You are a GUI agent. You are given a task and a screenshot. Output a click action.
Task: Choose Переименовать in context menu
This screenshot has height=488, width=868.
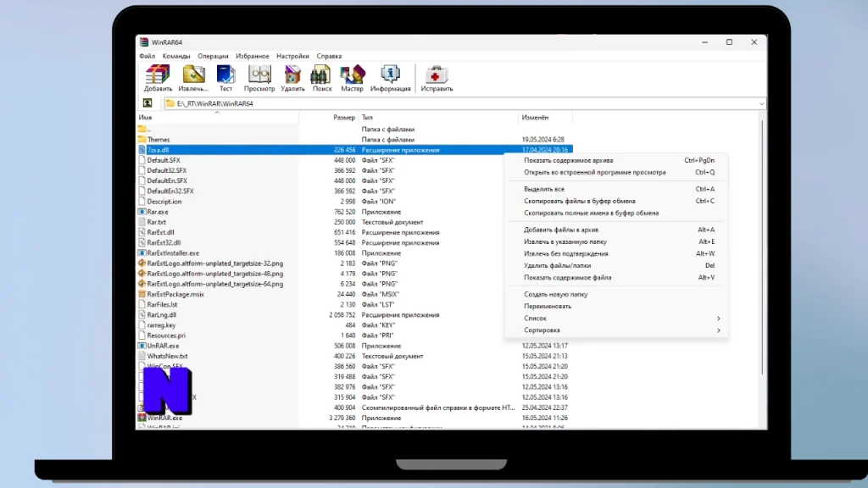click(615, 306)
